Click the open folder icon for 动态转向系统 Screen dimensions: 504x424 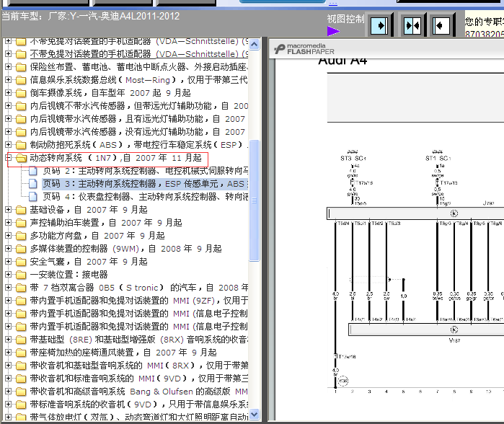pyautogui.click(x=21, y=158)
